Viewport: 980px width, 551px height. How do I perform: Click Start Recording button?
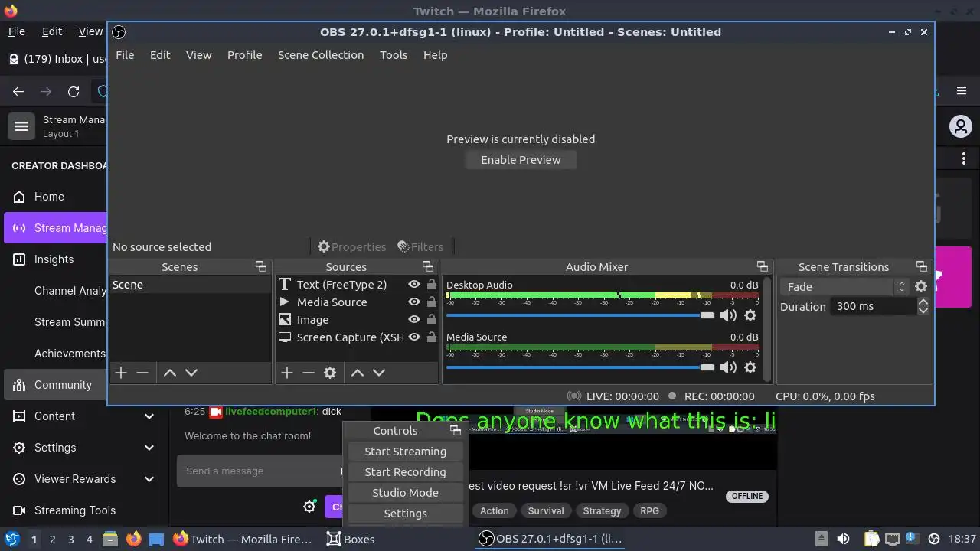point(405,472)
